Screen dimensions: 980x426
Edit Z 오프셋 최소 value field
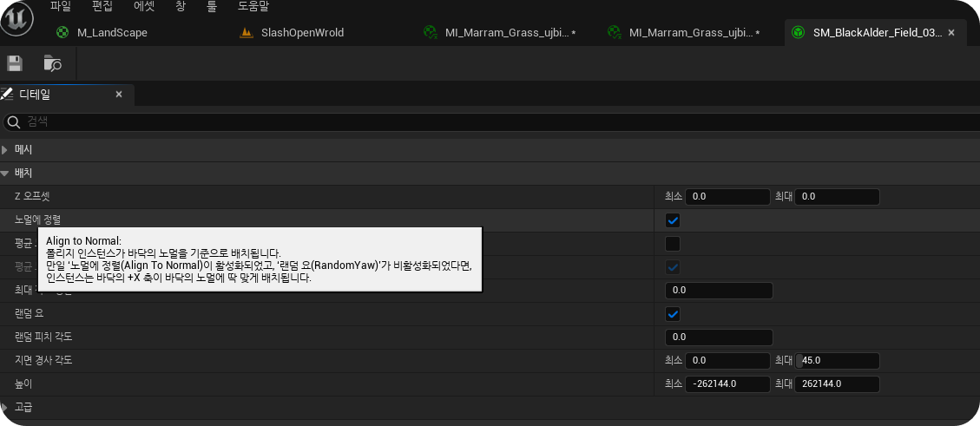pyautogui.click(x=727, y=197)
